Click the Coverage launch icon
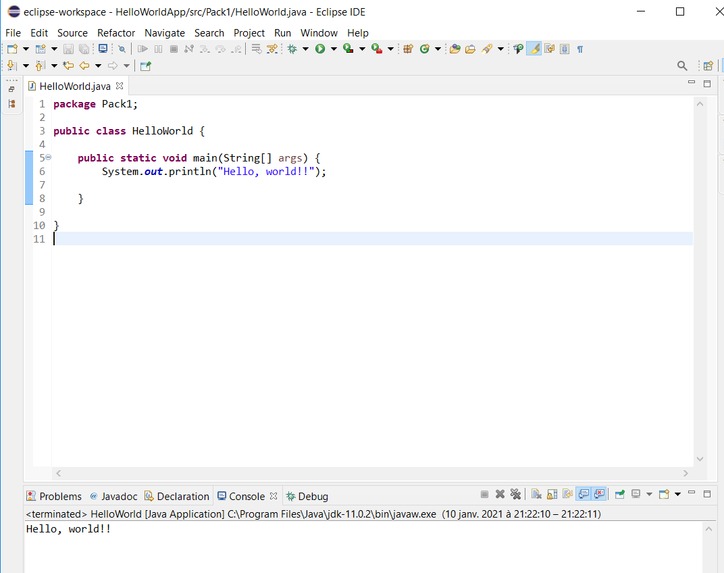724x573 pixels. [348, 48]
